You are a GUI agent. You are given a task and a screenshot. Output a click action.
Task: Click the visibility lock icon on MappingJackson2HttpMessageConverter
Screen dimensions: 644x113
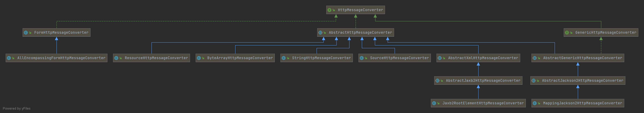point(539,103)
